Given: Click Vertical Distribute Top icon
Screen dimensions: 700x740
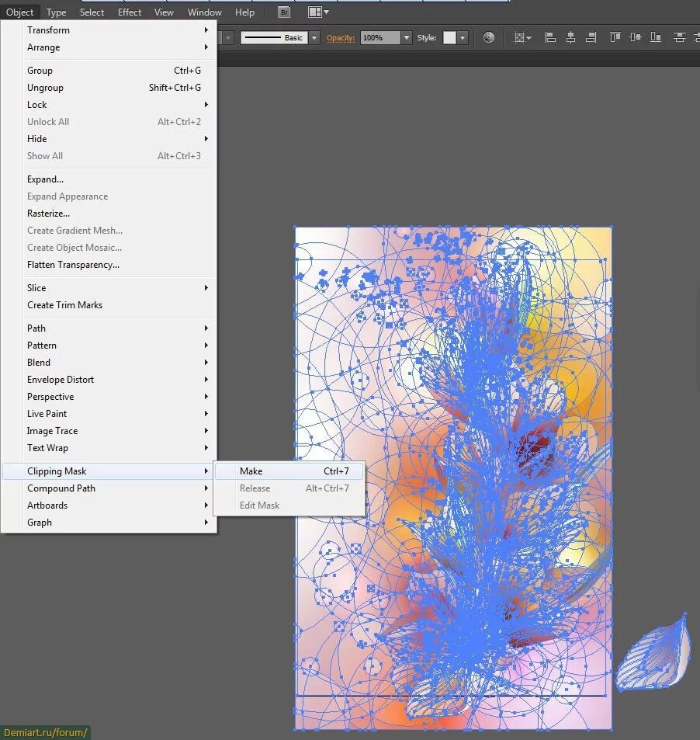Looking at the screenshot, I should pyautogui.click(x=679, y=37).
